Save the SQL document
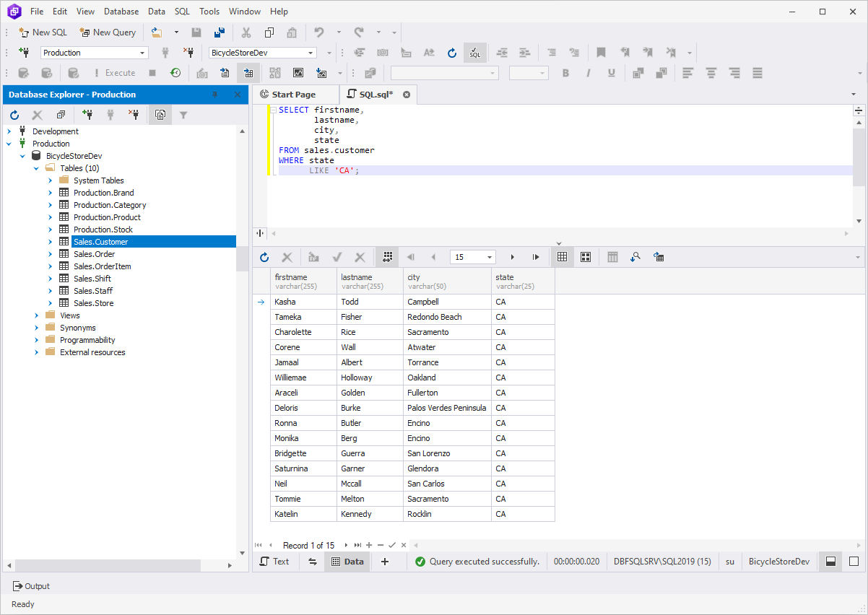This screenshot has height=615, width=868. click(x=196, y=32)
